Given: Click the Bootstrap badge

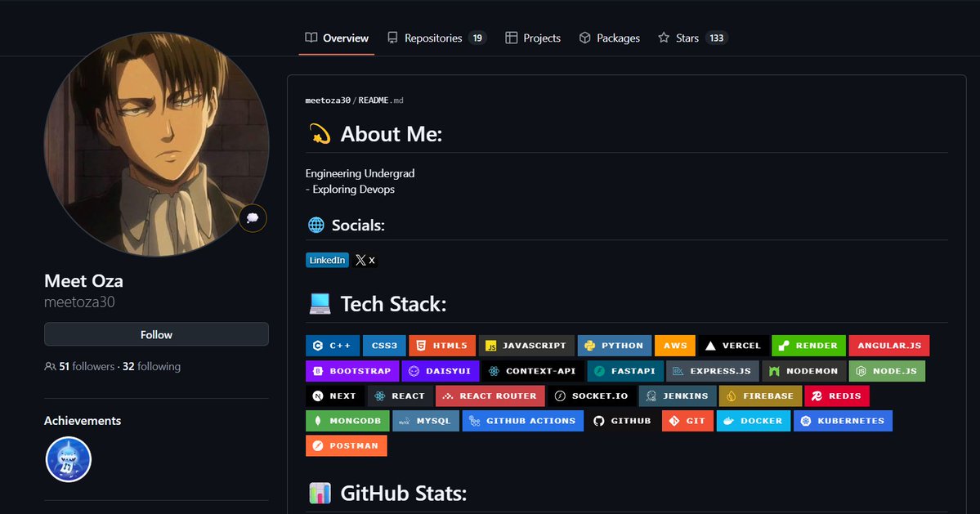Looking at the screenshot, I should [352, 371].
